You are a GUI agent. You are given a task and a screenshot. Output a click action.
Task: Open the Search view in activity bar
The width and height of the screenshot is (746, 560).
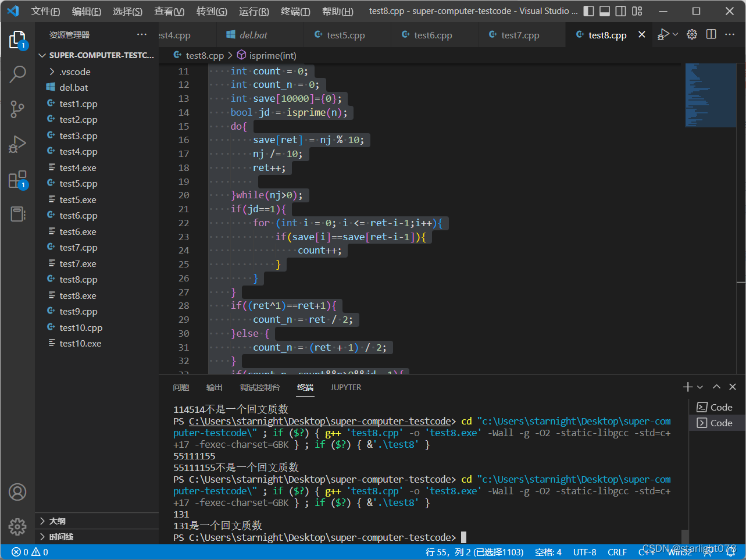click(x=17, y=74)
